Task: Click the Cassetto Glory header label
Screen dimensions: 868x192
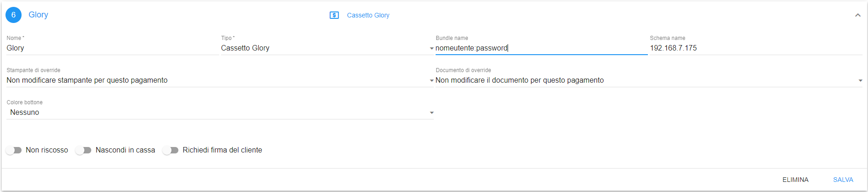Action: (368, 15)
